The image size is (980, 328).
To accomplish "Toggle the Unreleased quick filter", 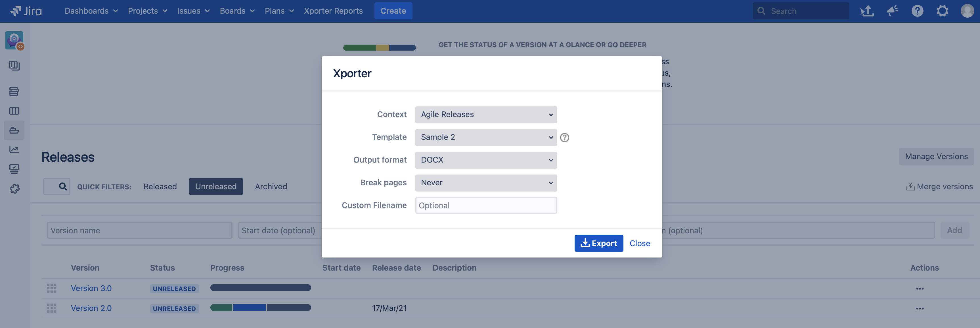I will click(216, 186).
